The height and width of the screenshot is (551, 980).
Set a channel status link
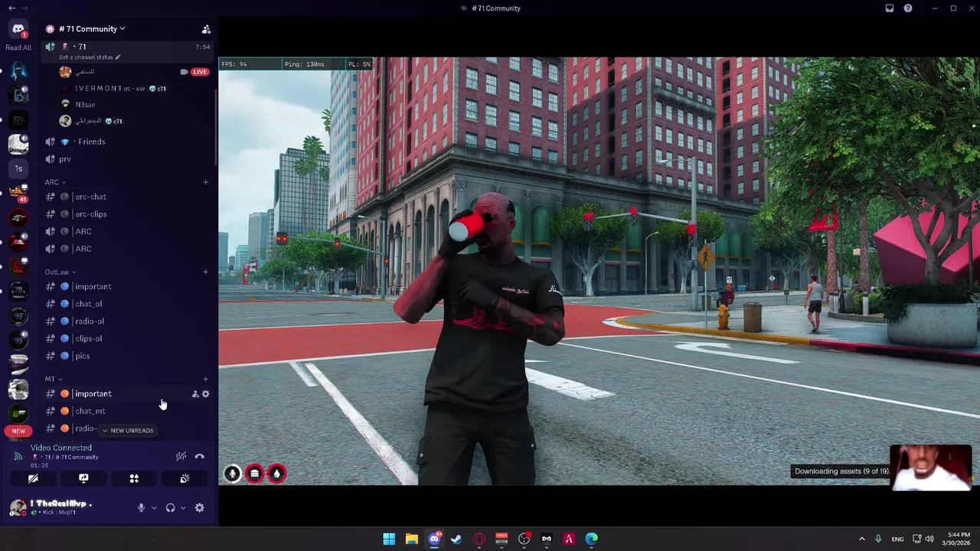[90, 57]
